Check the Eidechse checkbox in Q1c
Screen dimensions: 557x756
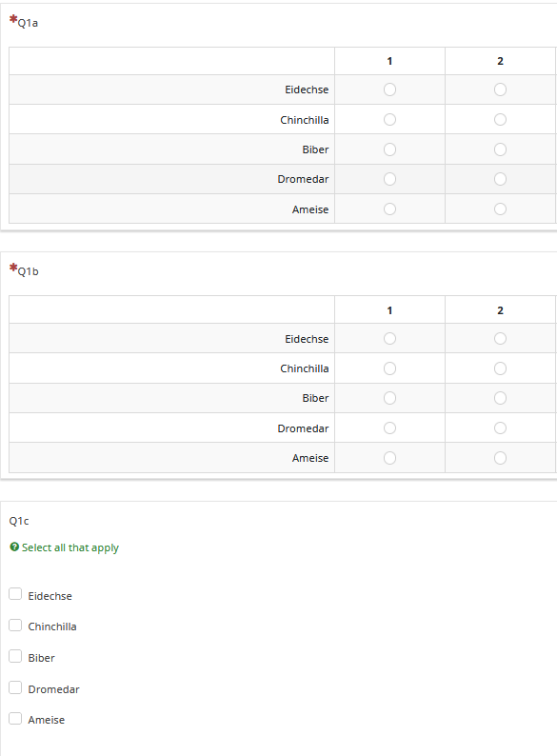[x=15, y=594]
